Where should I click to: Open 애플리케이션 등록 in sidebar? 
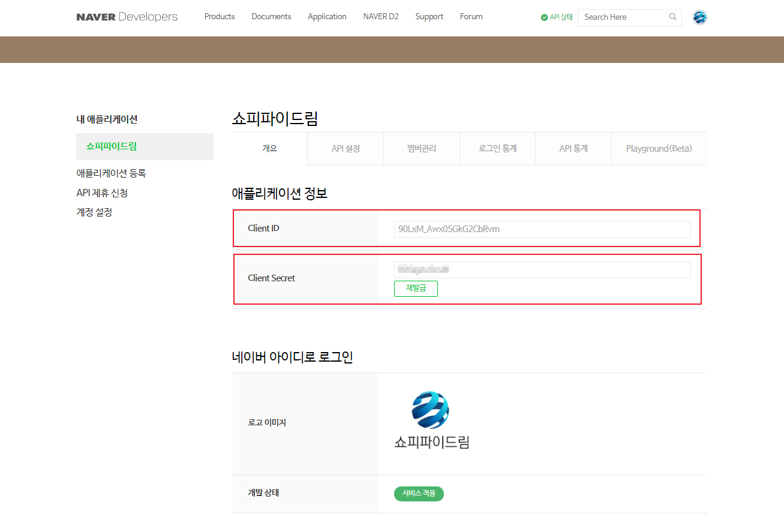click(x=111, y=173)
